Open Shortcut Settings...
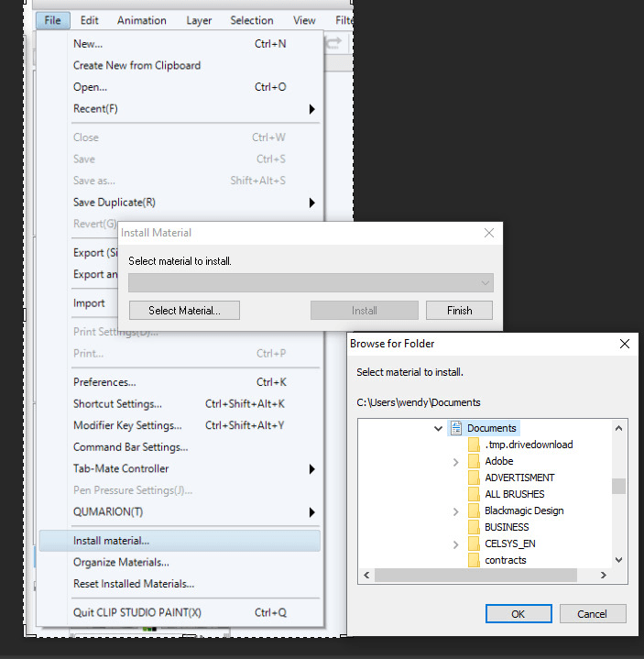 pyautogui.click(x=180, y=404)
